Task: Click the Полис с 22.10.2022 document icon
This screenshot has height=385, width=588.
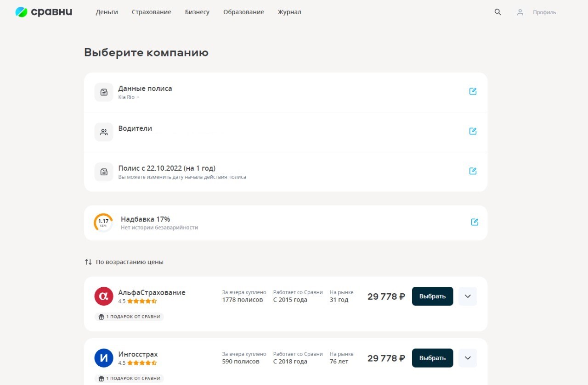Action: 104,172
